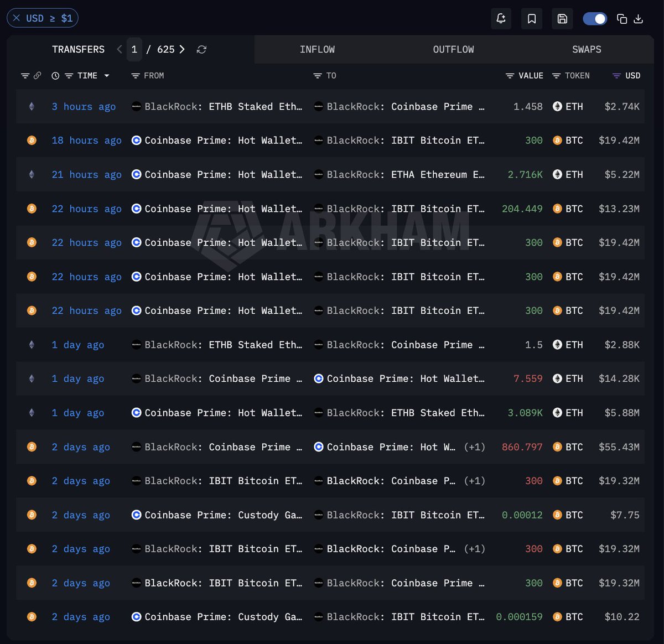The image size is (664, 644).
Task: Switch to the SWAPS tab
Action: (x=587, y=49)
